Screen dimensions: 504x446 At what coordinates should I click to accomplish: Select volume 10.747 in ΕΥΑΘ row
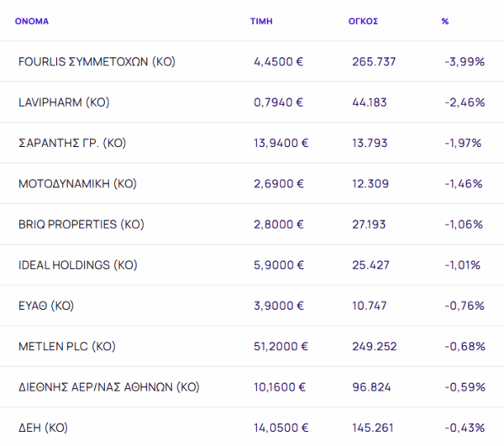point(370,306)
